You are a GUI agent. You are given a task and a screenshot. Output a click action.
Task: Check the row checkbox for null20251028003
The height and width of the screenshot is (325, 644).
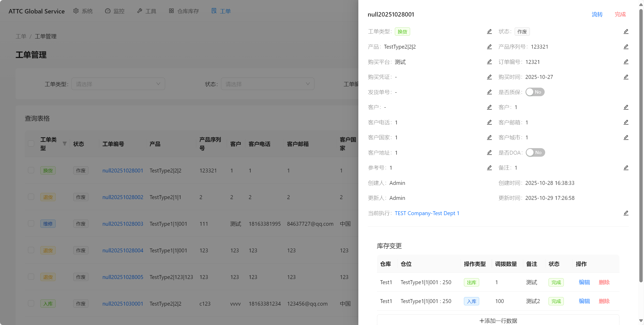[31, 223]
